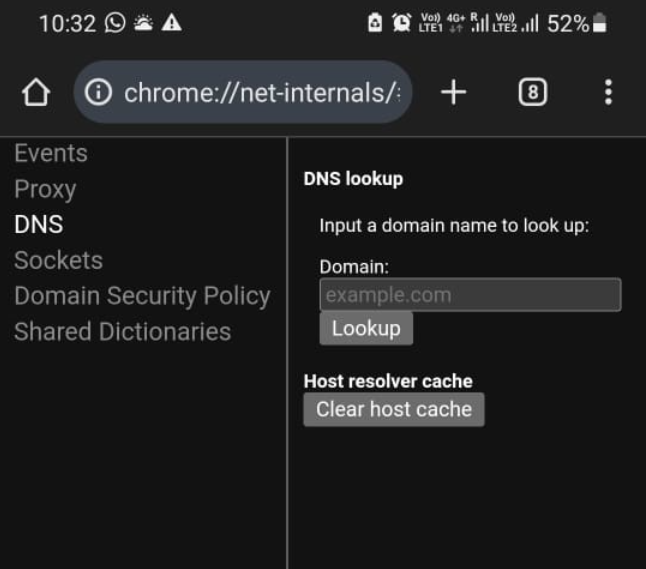Switch to the Proxy section

[x=45, y=189]
